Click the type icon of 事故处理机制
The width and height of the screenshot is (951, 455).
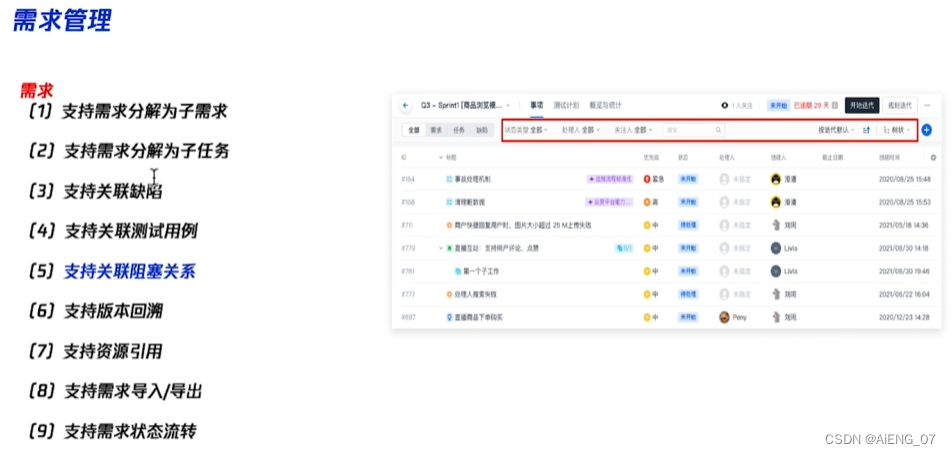point(449,179)
